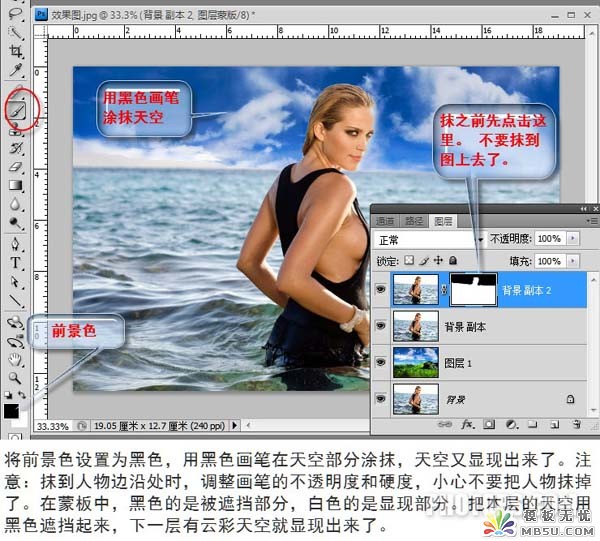
Task: Select the Eyedropper tool
Action: coord(15,71)
